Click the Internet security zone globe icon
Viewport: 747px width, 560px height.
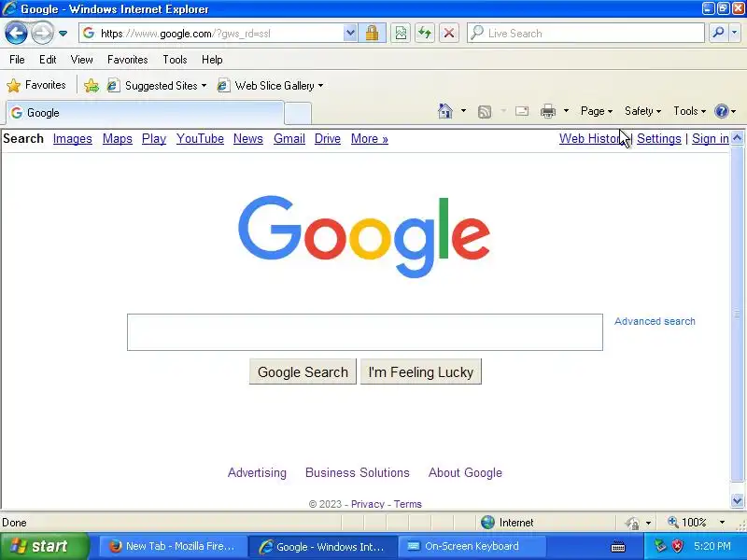(x=487, y=523)
